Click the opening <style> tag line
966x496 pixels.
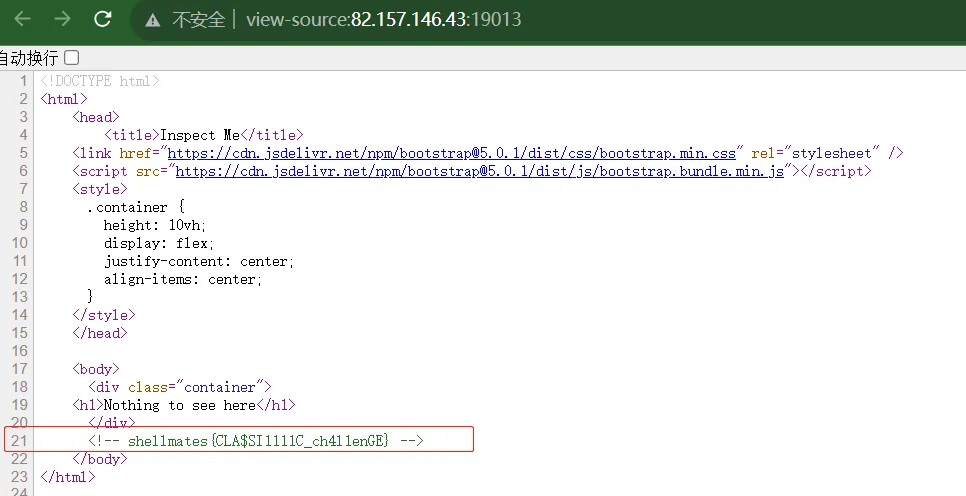click(x=100, y=189)
